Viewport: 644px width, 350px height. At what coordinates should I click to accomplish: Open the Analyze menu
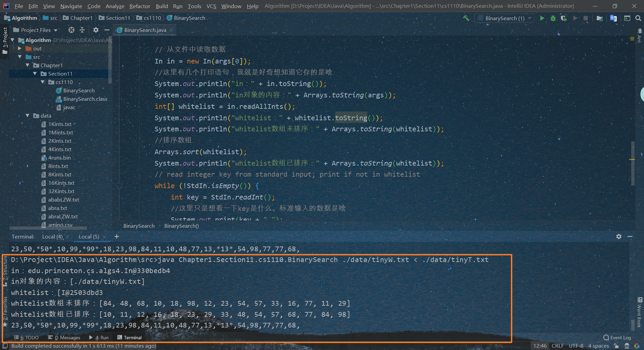click(115, 6)
